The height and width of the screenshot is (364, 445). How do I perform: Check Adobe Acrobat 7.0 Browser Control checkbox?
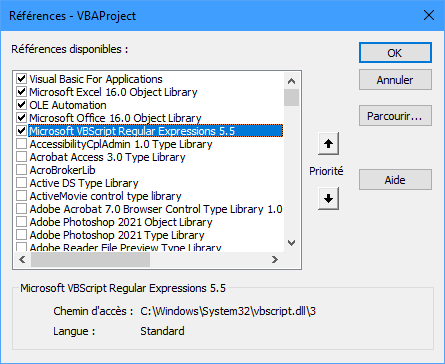pyautogui.click(x=21, y=209)
